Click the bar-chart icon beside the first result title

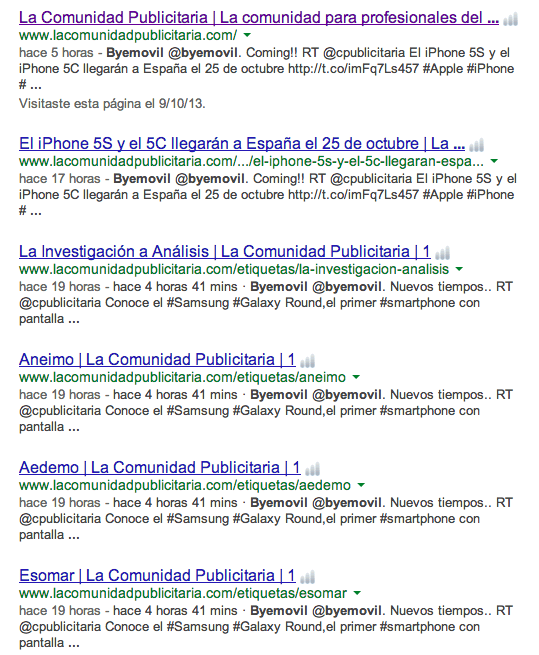tap(510, 19)
